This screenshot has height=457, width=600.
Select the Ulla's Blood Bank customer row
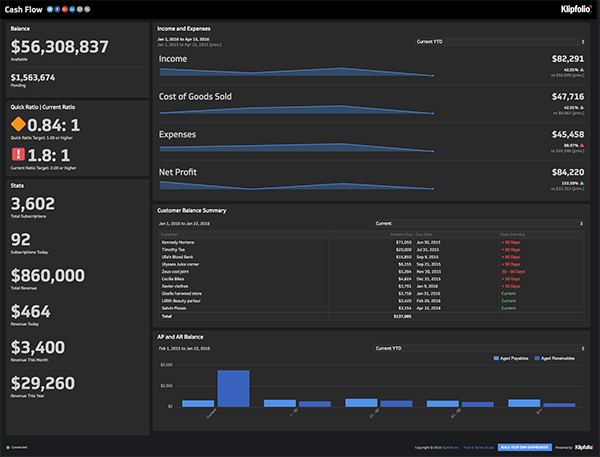[x=371, y=257]
